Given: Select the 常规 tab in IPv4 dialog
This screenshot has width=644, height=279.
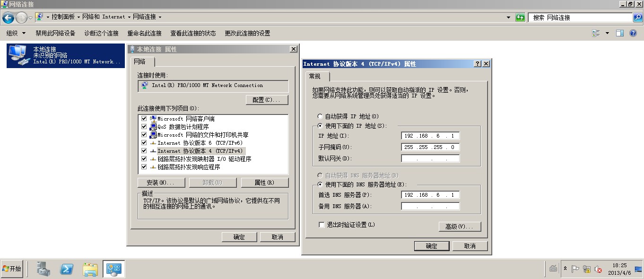Looking at the screenshot, I should (317, 76).
